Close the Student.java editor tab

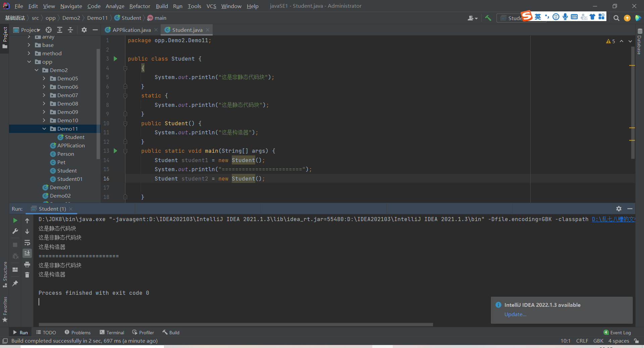(208, 30)
